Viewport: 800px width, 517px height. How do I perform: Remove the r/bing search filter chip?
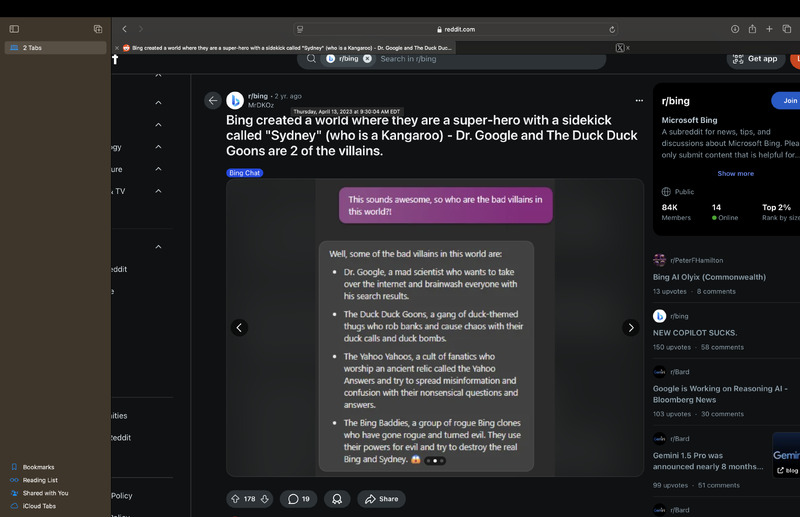coord(367,59)
